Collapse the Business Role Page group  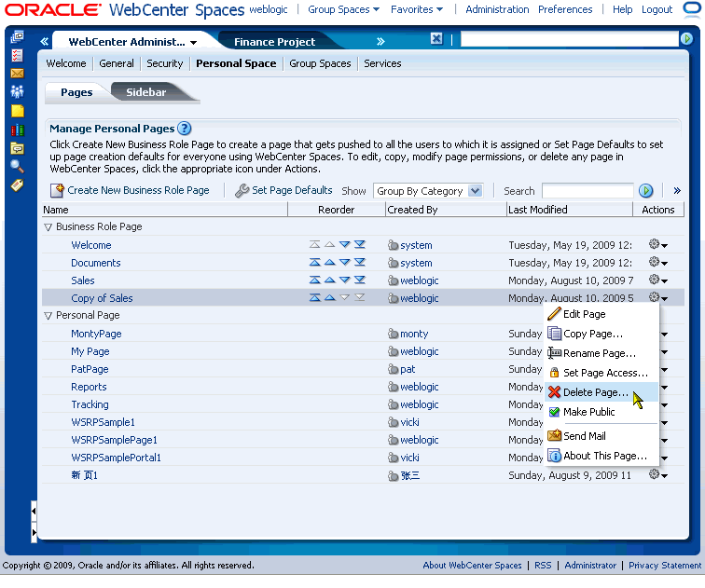48,227
